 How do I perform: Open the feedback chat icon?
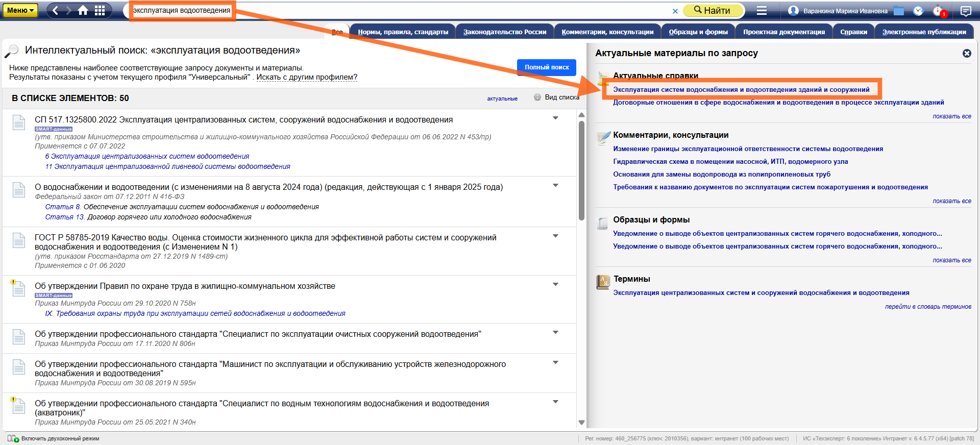(966, 11)
